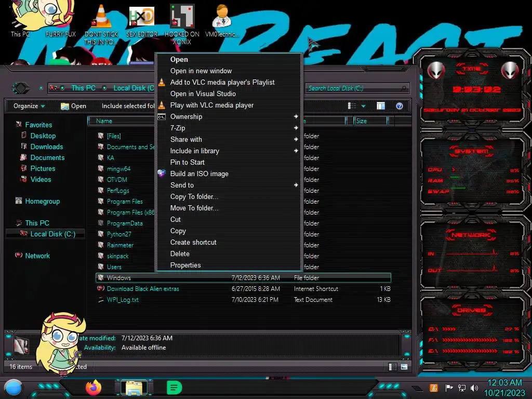Click the Start orb on taskbar
Screen dimensions: 532x399
[x=14, y=388]
